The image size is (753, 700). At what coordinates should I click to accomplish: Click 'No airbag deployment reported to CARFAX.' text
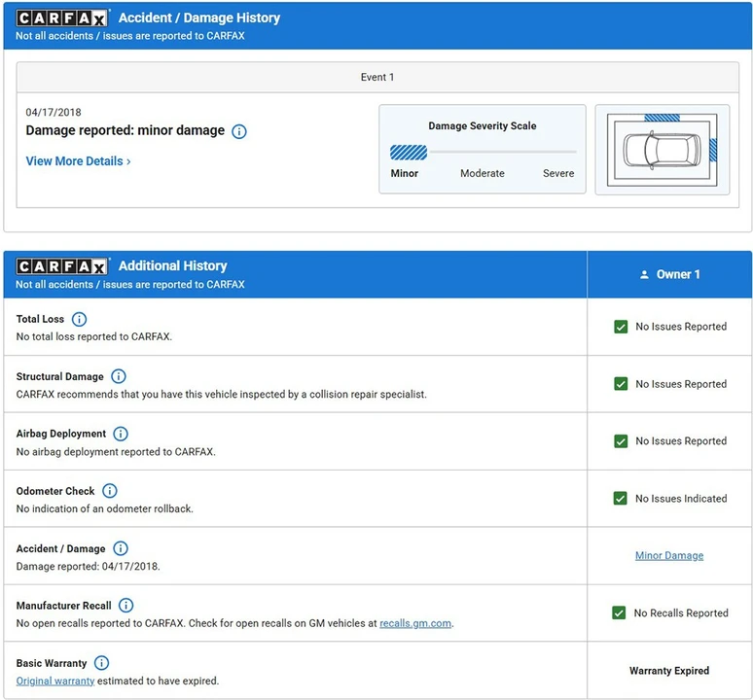116,452
